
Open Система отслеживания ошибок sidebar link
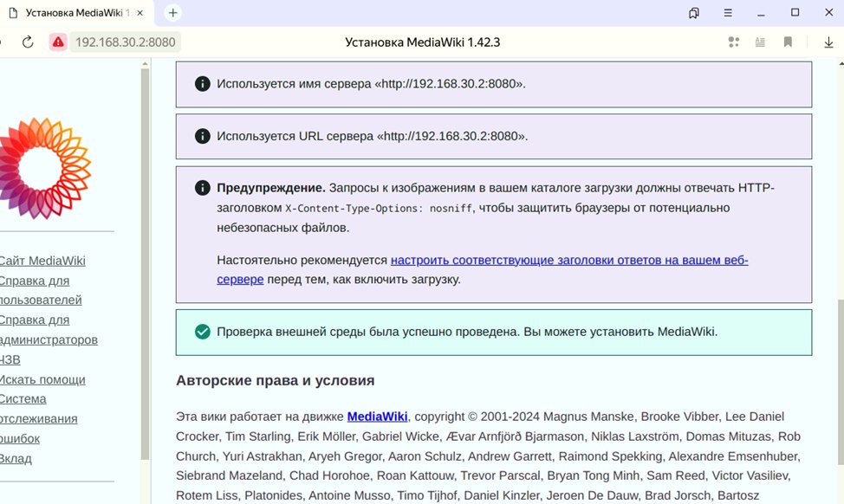point(39,418)
